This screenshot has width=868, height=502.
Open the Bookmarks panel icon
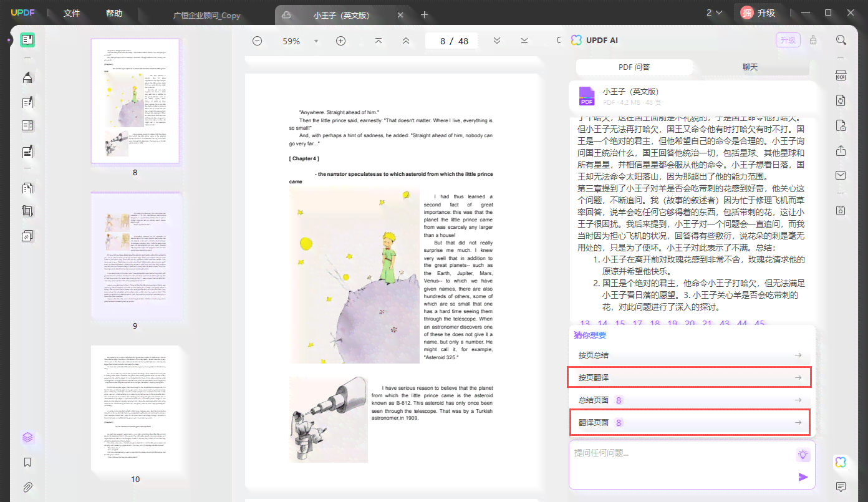click(x=27, y=463)
